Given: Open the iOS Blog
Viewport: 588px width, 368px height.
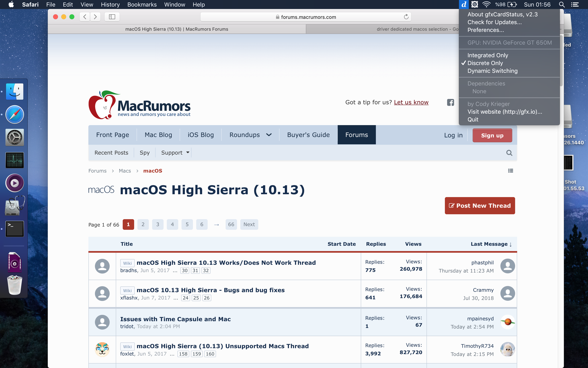Looking at the screenshot, I should pos(200,135).
